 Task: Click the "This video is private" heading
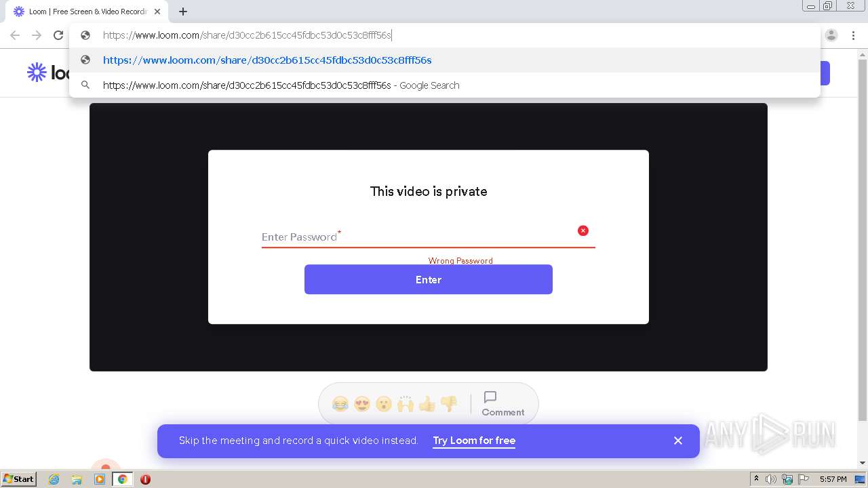(429, 191)
